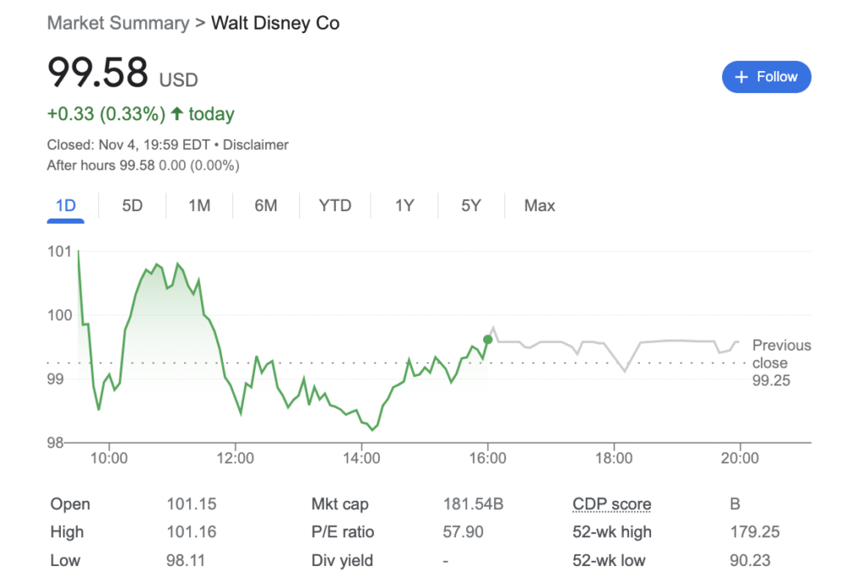Click the After hours 99.58 text
This screenshot has width=868, height=588.
pyautogui.click(x=100, y=165)
